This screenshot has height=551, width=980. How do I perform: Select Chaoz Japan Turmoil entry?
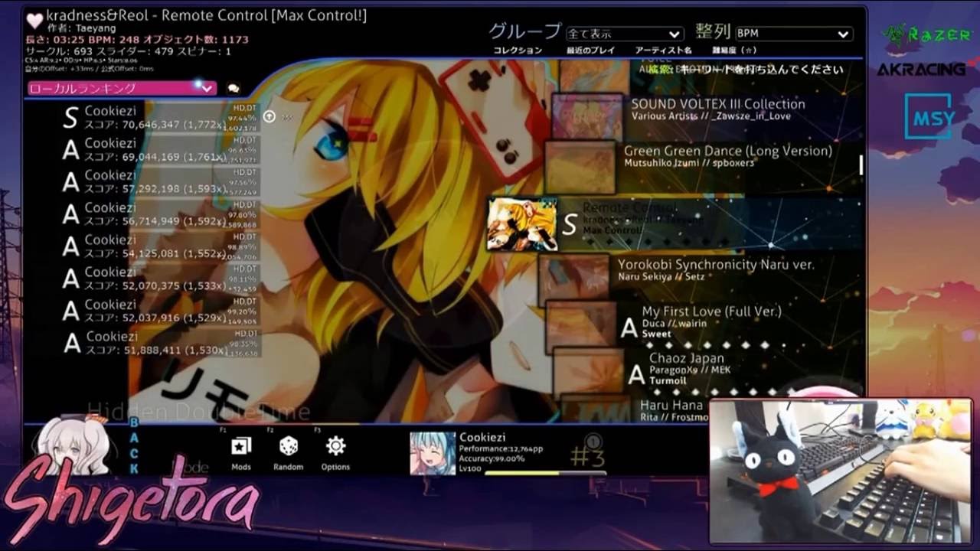(707, 373)
